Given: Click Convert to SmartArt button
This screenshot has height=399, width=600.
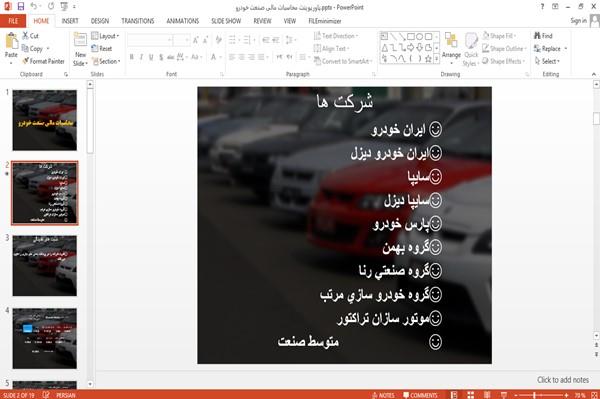Looking at the screenshot, I should pos(343,61).
